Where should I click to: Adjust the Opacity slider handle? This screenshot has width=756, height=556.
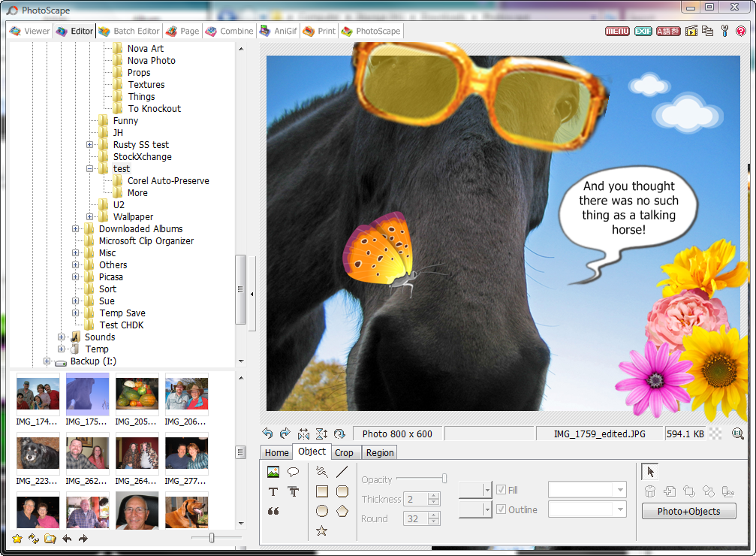coord(444,479)
